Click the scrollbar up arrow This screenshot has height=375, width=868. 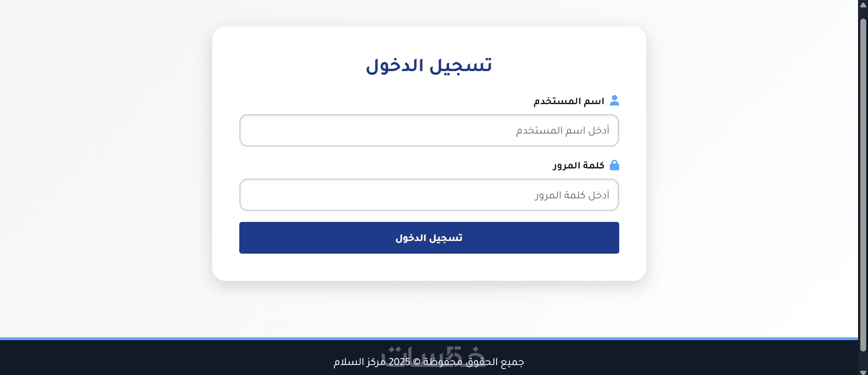863,5
